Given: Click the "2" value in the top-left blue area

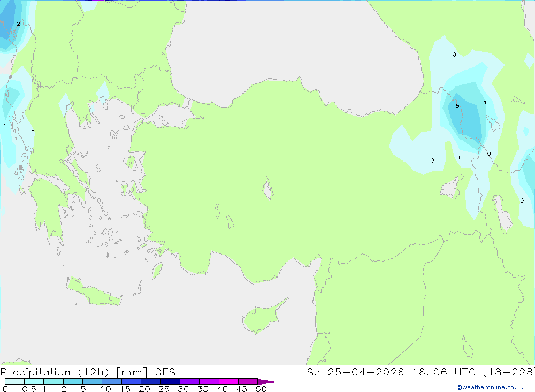Looking at the screenshot, I should [18, 24].
